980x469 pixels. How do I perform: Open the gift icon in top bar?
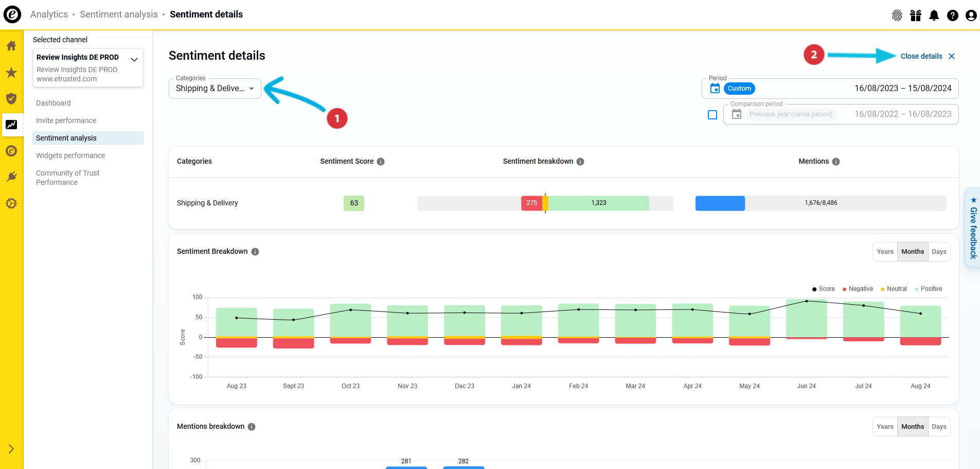click(x=916, y=15)
